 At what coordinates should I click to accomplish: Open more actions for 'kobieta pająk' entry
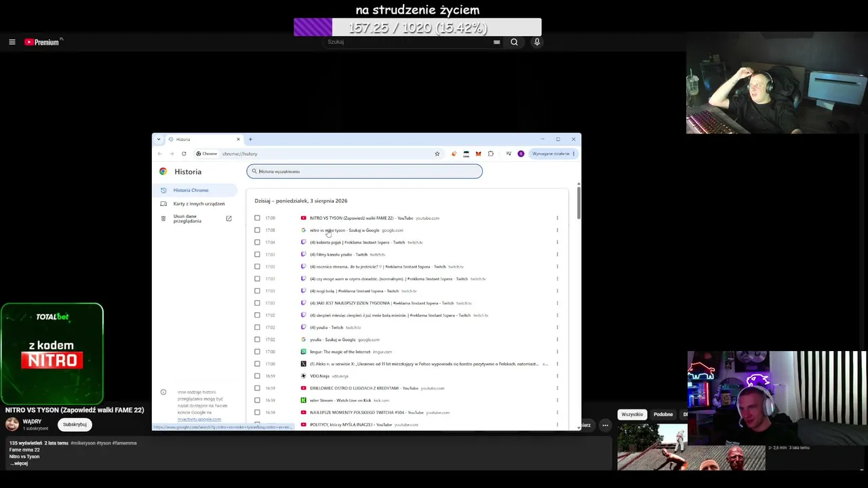[x=557, y=243]
